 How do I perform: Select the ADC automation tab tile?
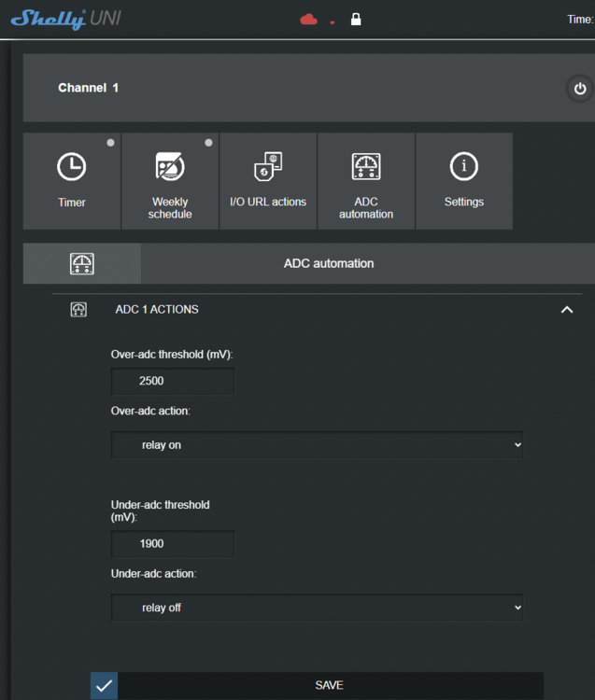tap(366, 180)
